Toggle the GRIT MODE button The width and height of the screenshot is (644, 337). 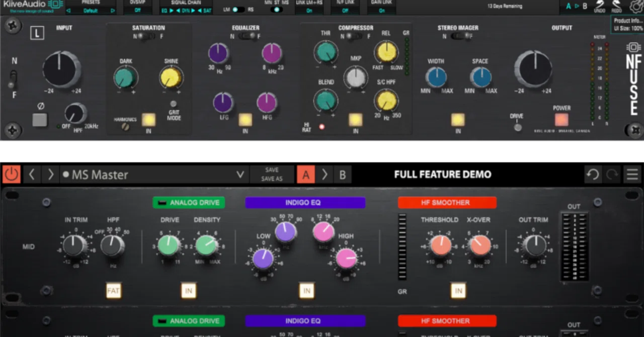[x=173, y=104]
